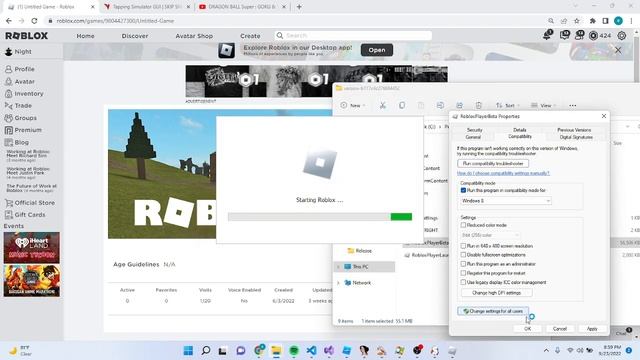Open How do I choose compatibility settings link
640x360 pixels.
[x=503, y=173]
